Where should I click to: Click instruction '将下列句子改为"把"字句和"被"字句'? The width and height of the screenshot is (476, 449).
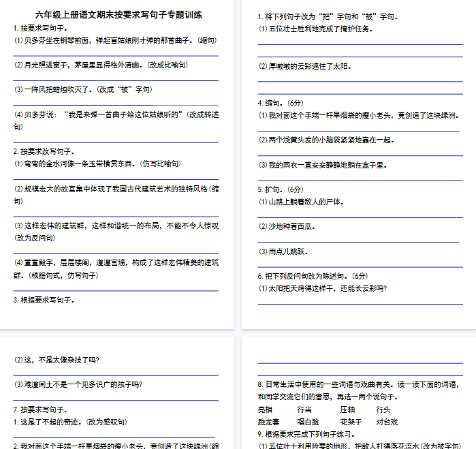pyautogui.click(x=328, y=17)
